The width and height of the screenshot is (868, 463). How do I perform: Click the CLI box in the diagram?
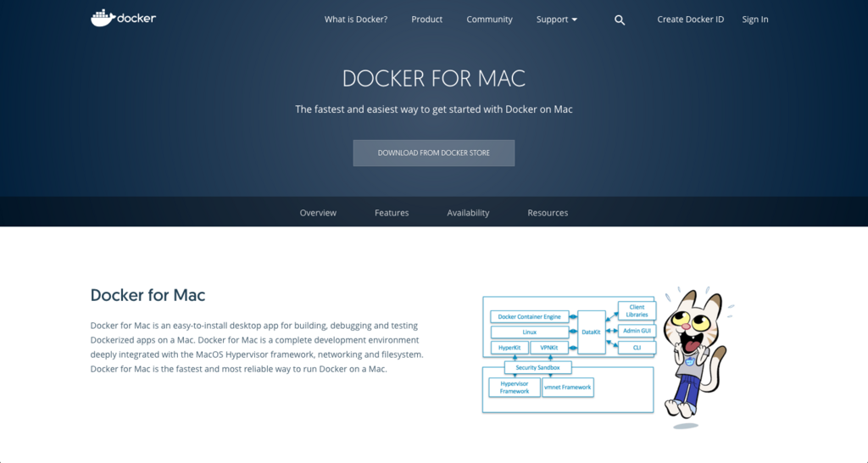tap(637, 348)
